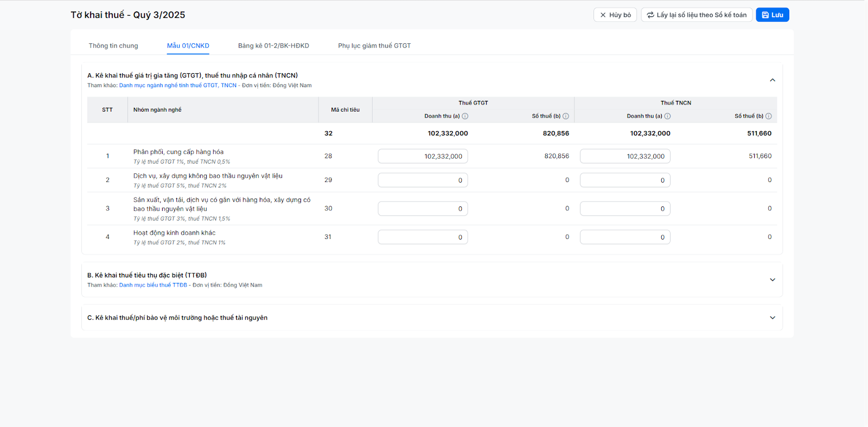Select the Mẫu 01/CNKD tab
Image resolution: width=868 pixels, height=427 pixels.
[188, 46]
